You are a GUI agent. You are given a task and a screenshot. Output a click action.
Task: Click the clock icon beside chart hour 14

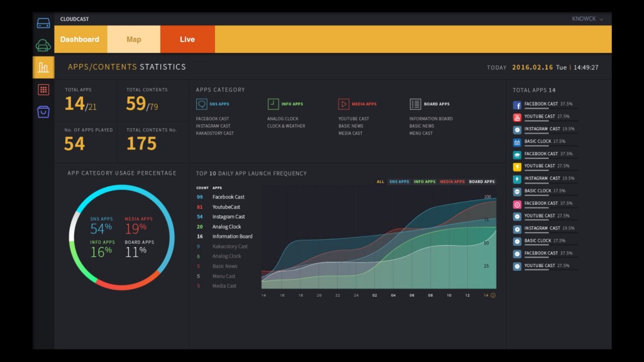pos(493,295)
